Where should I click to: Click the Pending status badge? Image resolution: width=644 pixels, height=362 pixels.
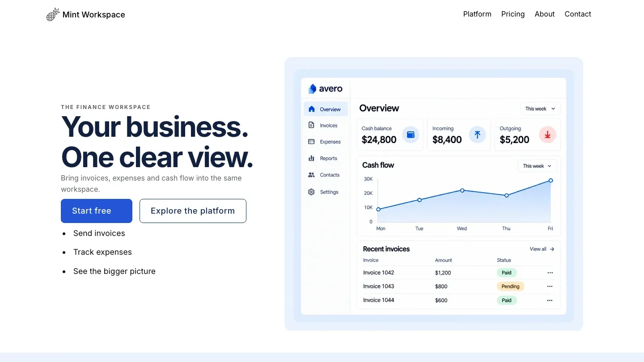[510, 286]
